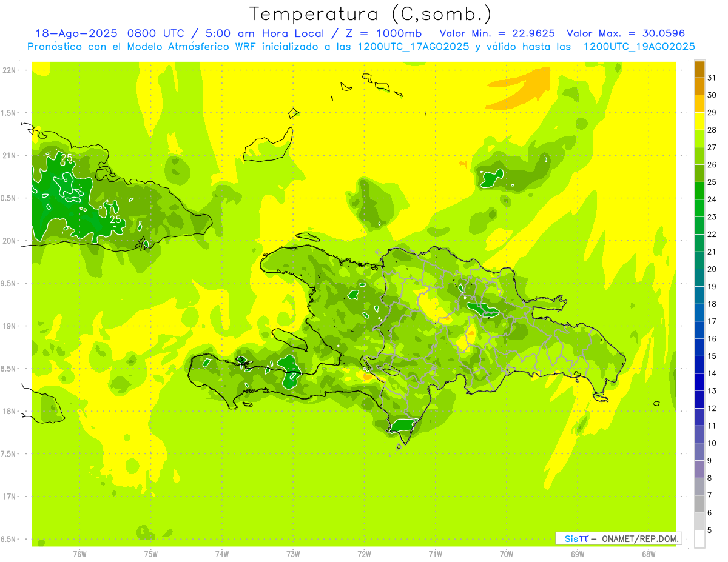Click the '17N' latitude label
Screen dimensions: 728x562
pyautogui.click(x=9, y=497)
